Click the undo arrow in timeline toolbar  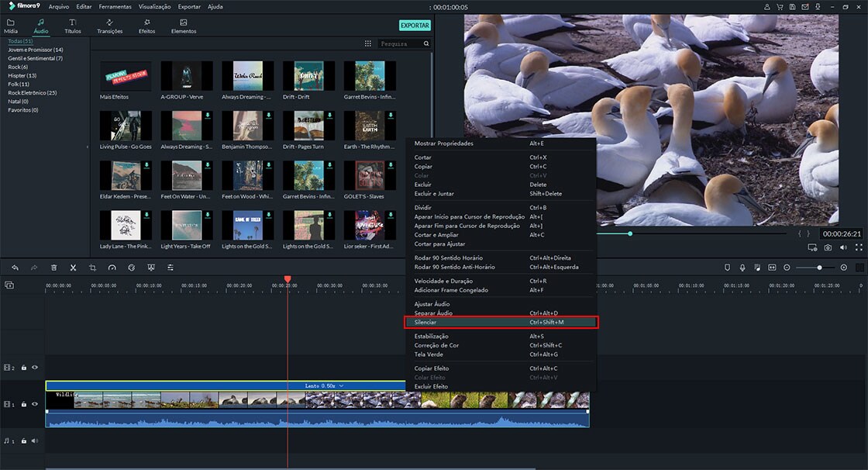tap(15, 268)
